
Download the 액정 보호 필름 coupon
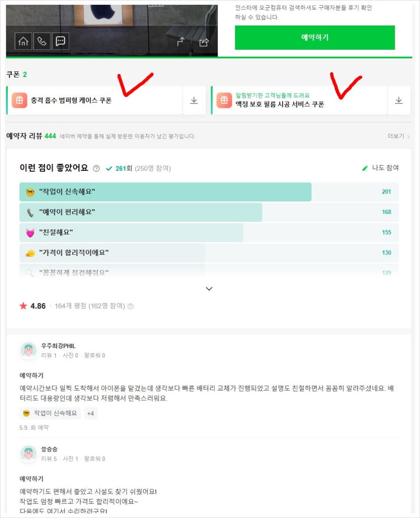[x=399, y=100]
